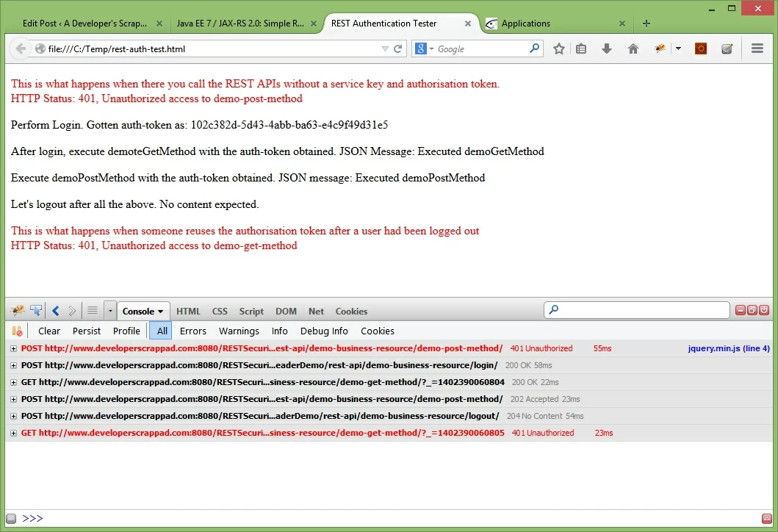
Task: Activate Firebug inspect element tool
Action: (x=36, y=311)
